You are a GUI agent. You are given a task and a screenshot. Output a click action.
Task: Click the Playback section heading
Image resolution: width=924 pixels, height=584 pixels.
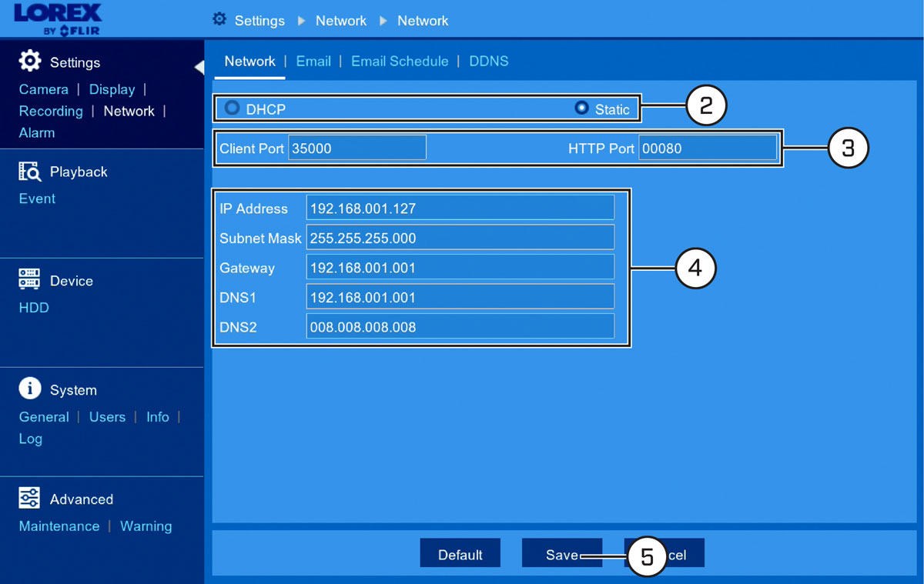pyautogui.click(x=79, y=172)
